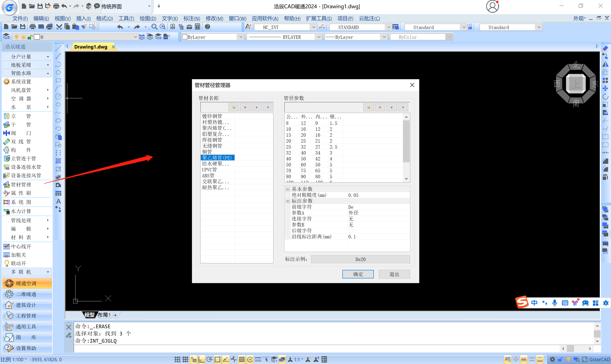The width and height of the screenshot is (611, 364).
Task: Delete selected pipe material with red X
Action: coord(245,107)
